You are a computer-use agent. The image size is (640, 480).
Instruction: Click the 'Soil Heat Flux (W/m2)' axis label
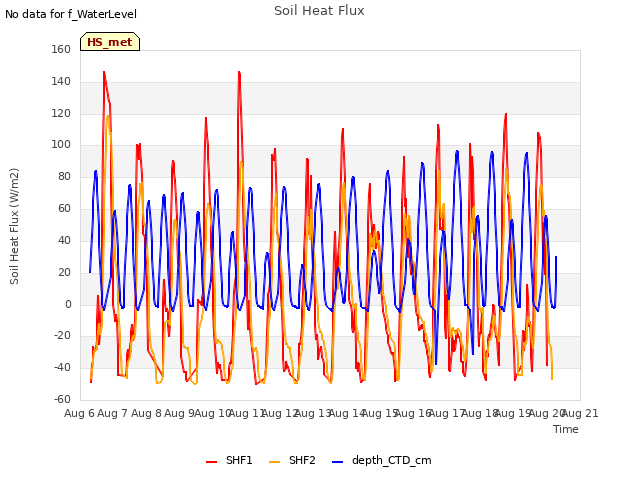pos(14,226)
